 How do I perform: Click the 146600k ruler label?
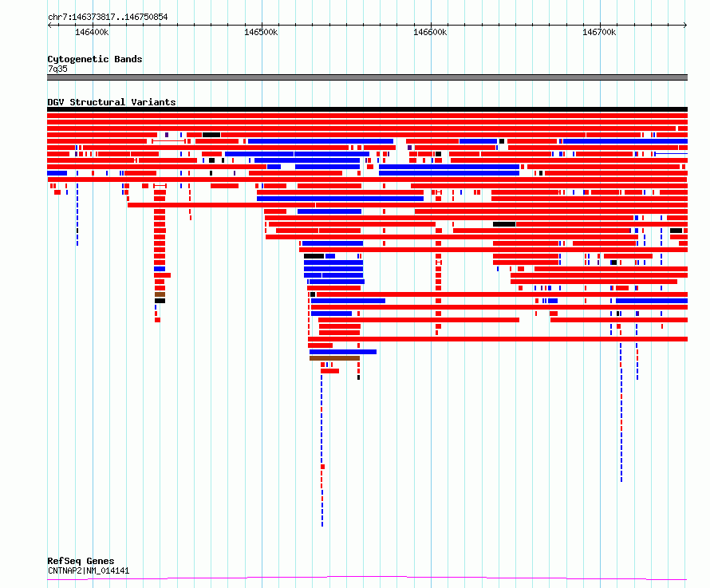430,32
